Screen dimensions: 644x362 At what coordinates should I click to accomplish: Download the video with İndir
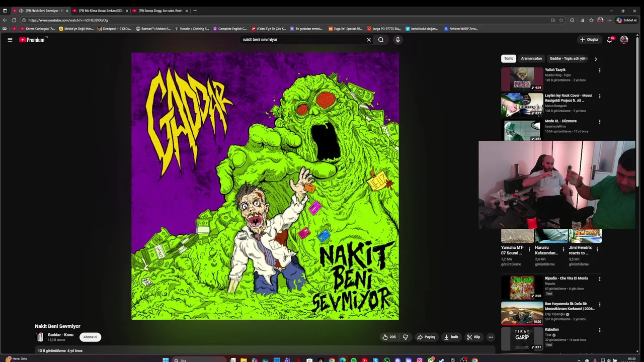[x=451, y=337]
